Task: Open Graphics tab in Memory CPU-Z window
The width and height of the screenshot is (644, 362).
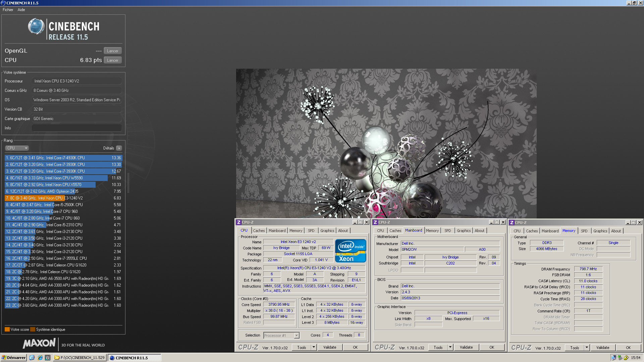Action: 600,231
